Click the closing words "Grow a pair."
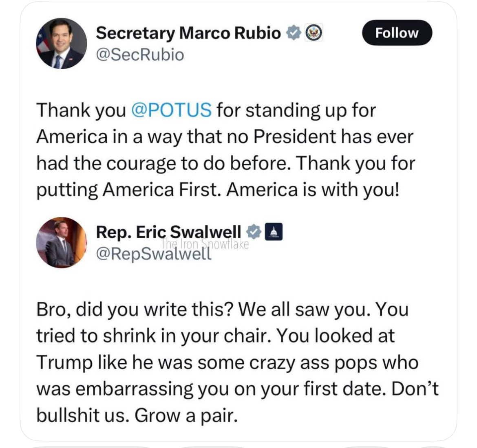The height and width of the screenshot is (448, 477). pos(186,415)
